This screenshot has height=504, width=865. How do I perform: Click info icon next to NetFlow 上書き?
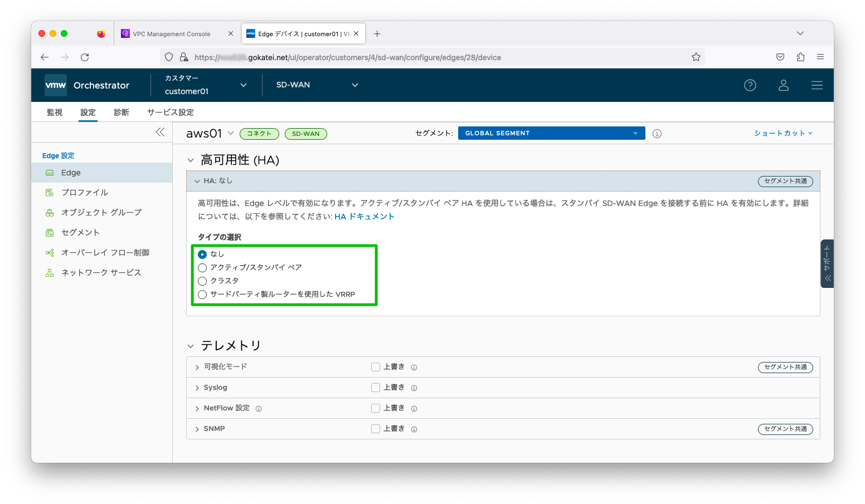414,409
